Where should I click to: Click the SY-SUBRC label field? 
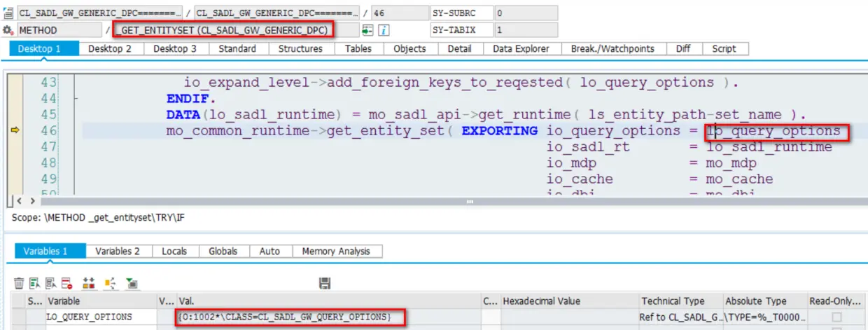(461, 13)
